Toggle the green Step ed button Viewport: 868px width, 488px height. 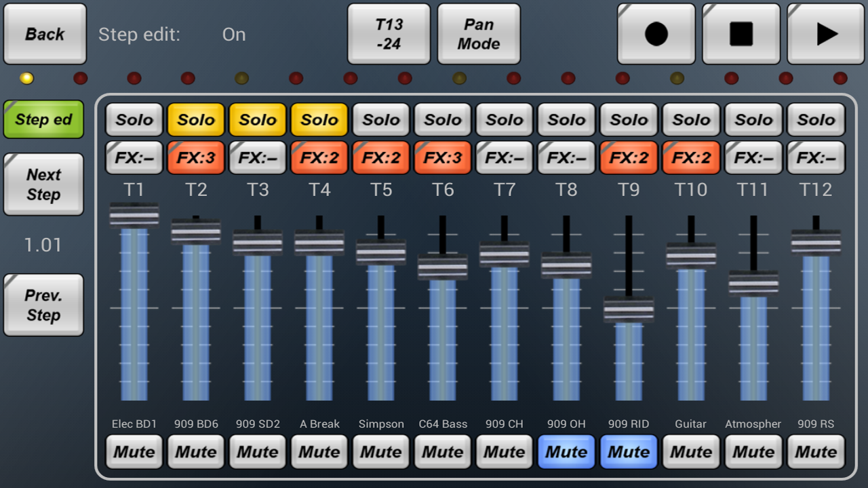(43, 119)
